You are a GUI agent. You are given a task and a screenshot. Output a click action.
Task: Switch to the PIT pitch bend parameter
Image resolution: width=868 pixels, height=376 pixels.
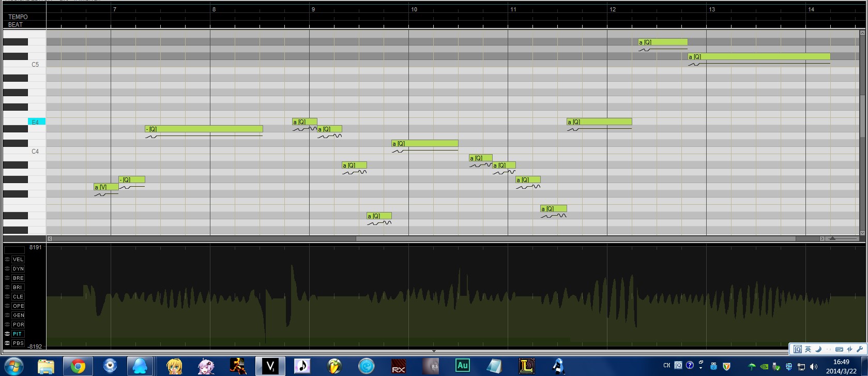click(18, 334)
